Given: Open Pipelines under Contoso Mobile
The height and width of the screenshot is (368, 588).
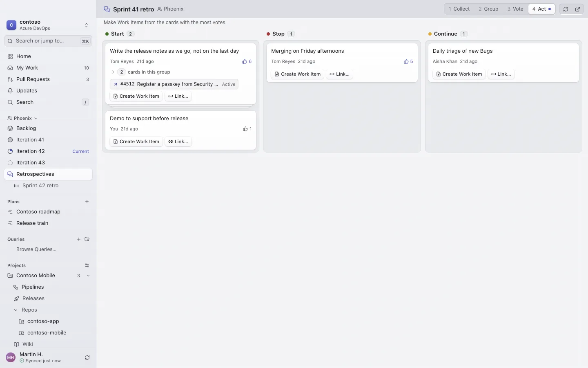Looking at the screenshot, I should coord(48,287).
